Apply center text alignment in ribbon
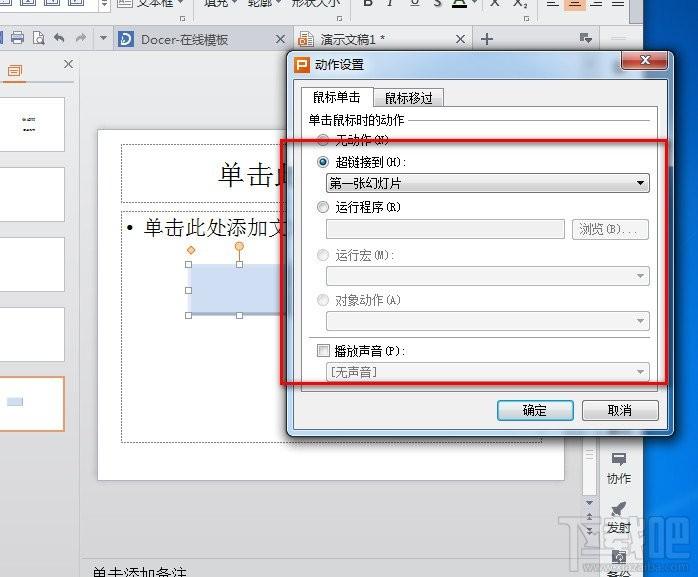 (575, 4)
